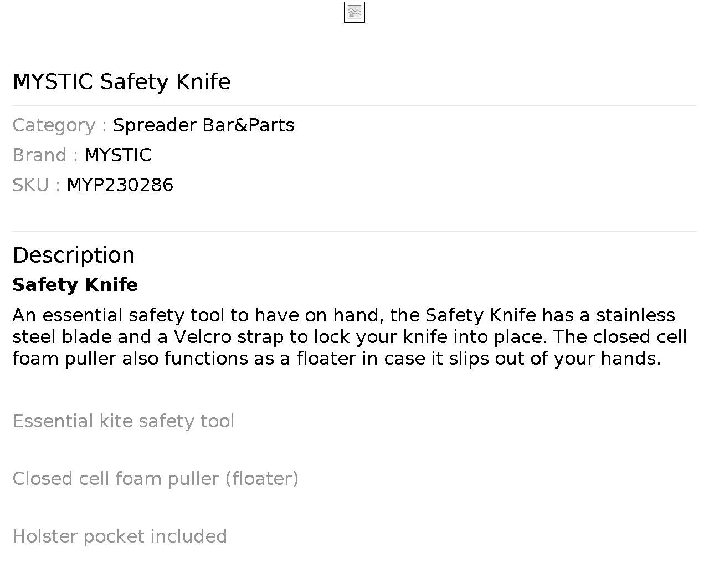Click "Essential kite safety tool" feature text

[123, 421]
